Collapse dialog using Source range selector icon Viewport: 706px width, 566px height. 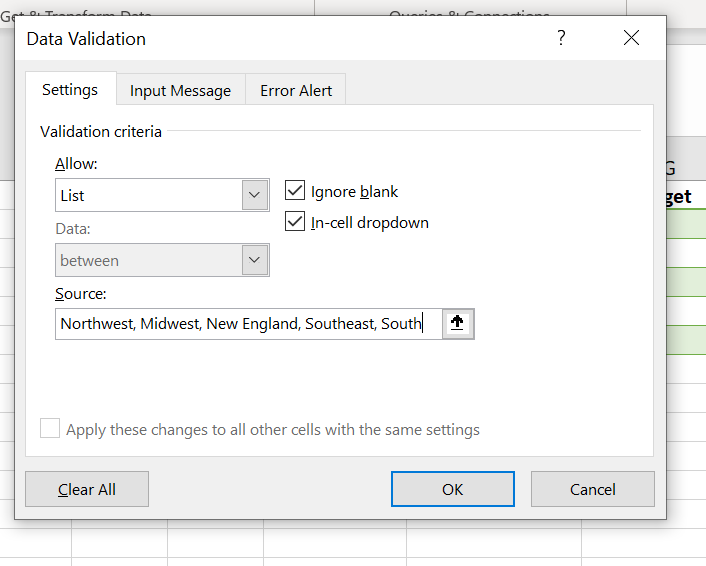point(457,323)
